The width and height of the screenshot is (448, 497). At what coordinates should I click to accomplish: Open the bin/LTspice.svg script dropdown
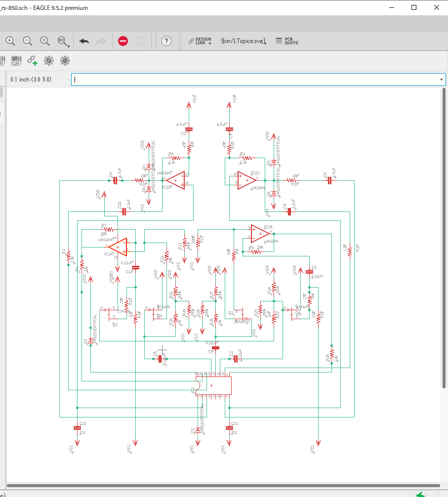265,43
